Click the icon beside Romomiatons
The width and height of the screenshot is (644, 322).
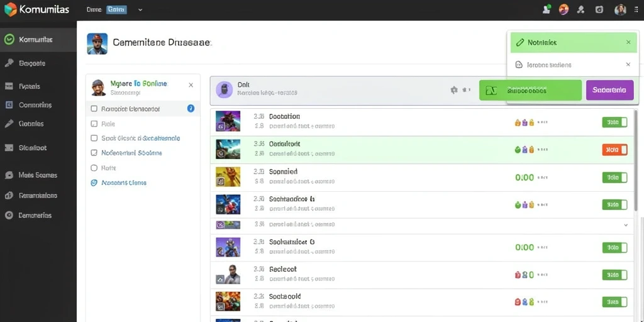coord(9,196)
